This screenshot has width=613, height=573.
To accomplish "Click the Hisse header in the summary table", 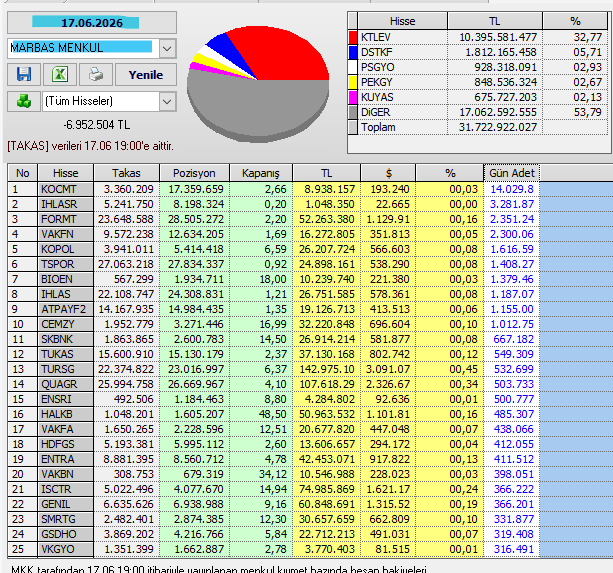I will click(402, 21).
